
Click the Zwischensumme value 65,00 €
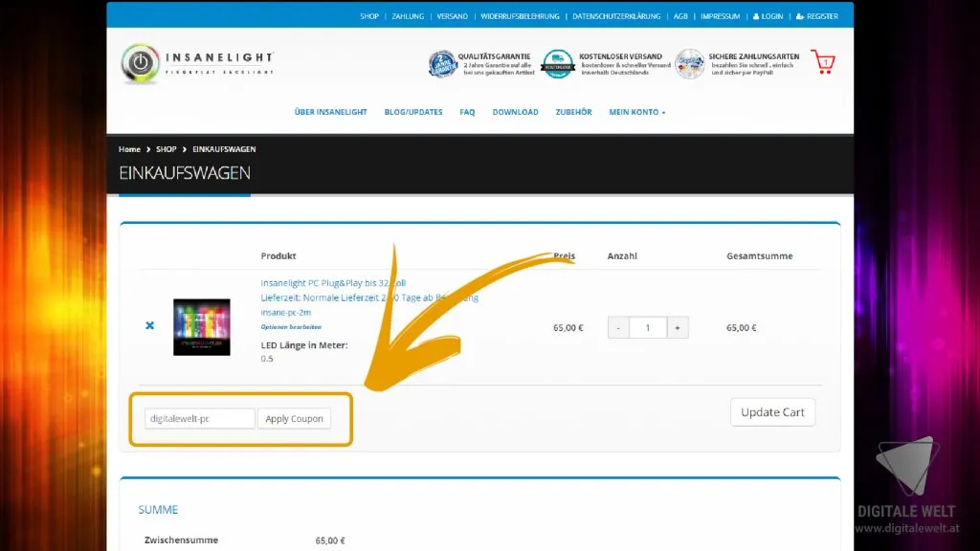click(x=330, y=540)
